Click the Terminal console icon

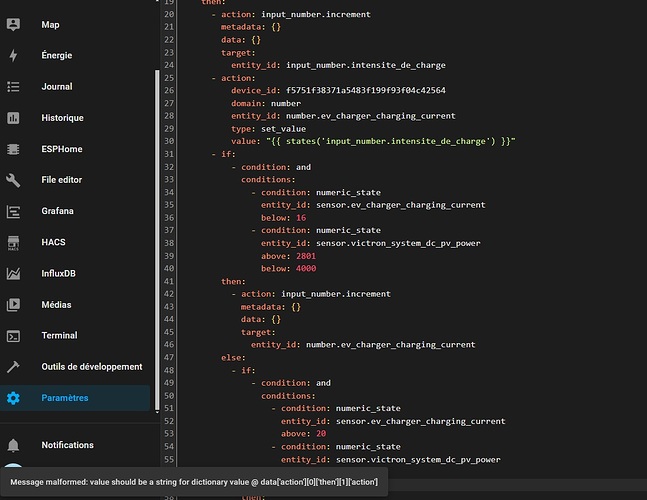tap(14, 336)
